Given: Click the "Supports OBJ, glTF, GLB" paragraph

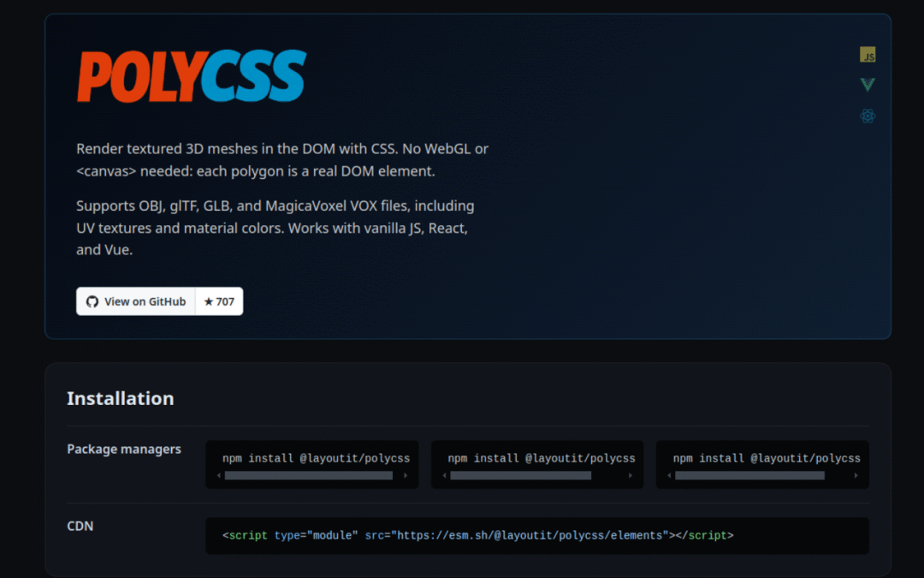Looking at the screenshot, I should coord(275,228).
